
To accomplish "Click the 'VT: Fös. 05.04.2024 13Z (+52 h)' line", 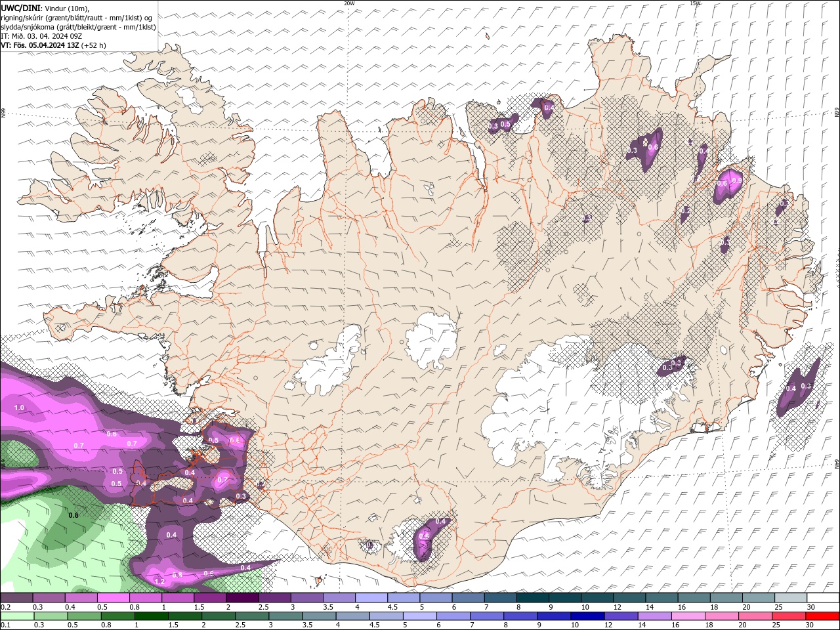I will [53, 45].
